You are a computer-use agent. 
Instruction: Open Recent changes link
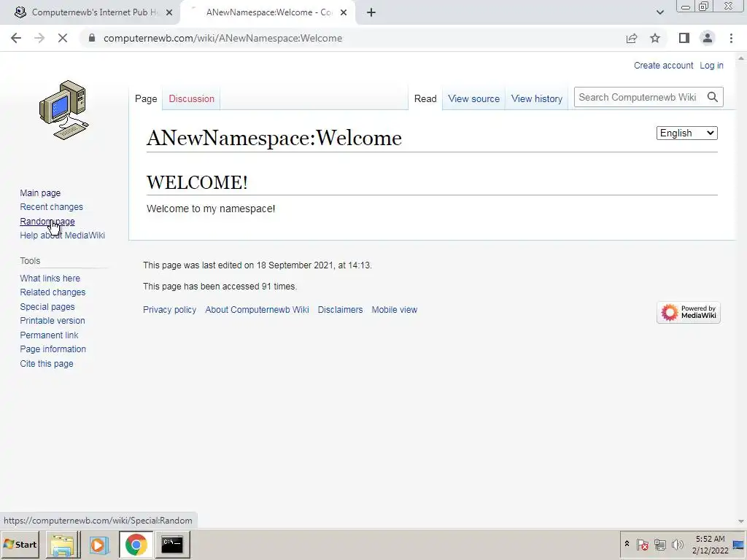pos(52,206)
